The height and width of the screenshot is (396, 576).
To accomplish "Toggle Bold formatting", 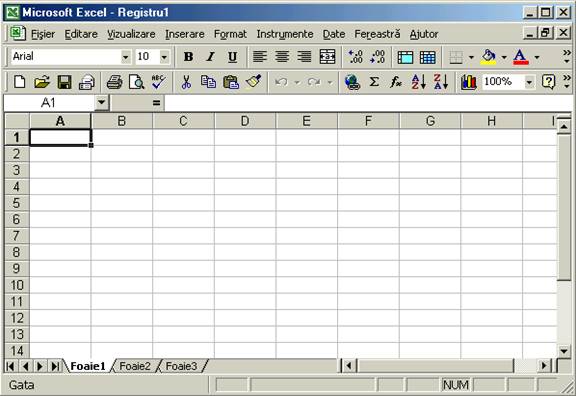I will point(188,57).
